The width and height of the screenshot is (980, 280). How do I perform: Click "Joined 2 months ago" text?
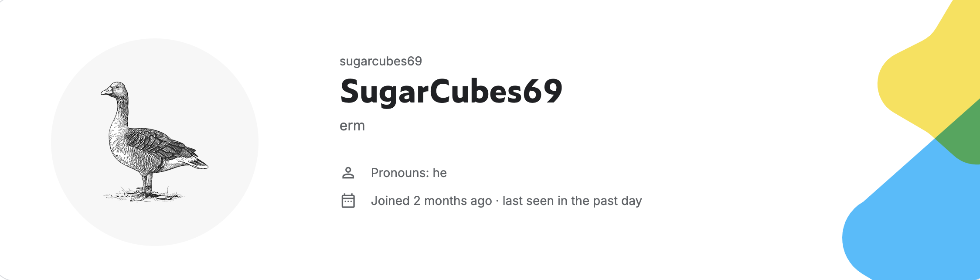click(x=432, y=201)
